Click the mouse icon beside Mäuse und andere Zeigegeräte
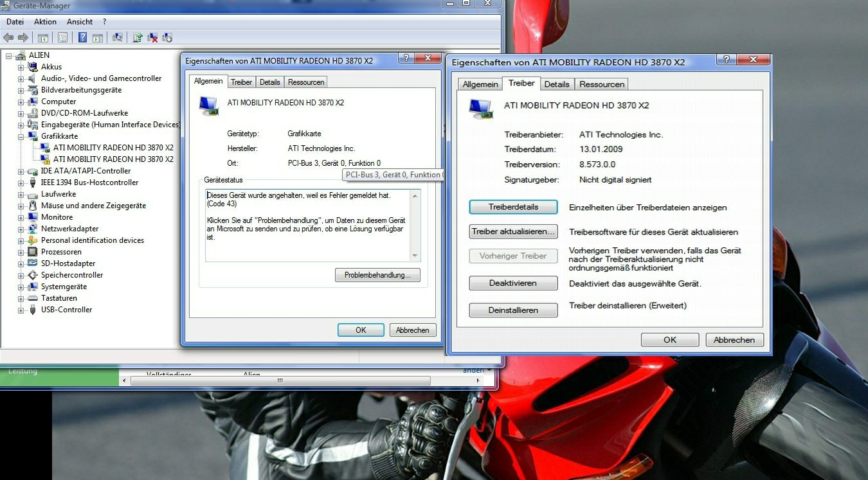 33,206
